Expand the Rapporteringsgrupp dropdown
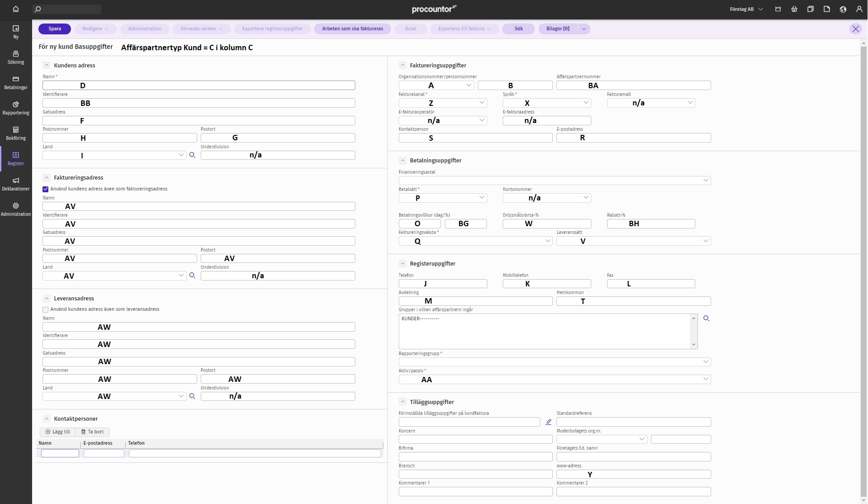Screen dimensions: 868x504 (554, 362)
